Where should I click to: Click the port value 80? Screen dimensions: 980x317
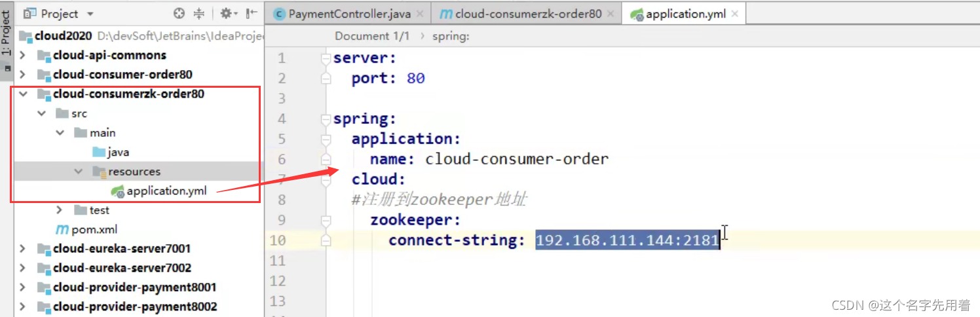(x=415, y=79)
